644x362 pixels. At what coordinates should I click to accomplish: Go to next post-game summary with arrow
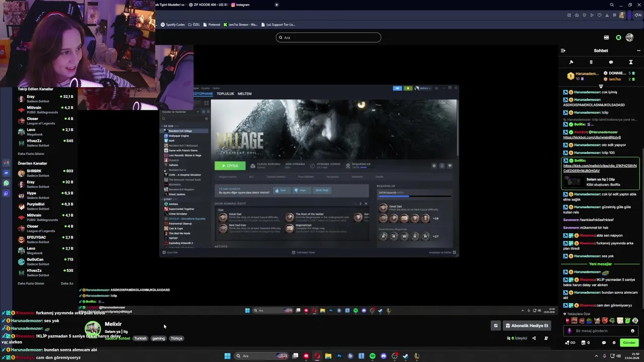coord(360,204)
